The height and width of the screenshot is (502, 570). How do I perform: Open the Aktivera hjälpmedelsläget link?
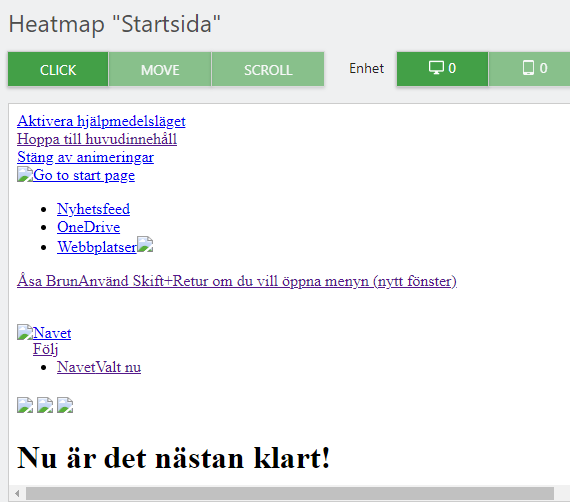101,121
